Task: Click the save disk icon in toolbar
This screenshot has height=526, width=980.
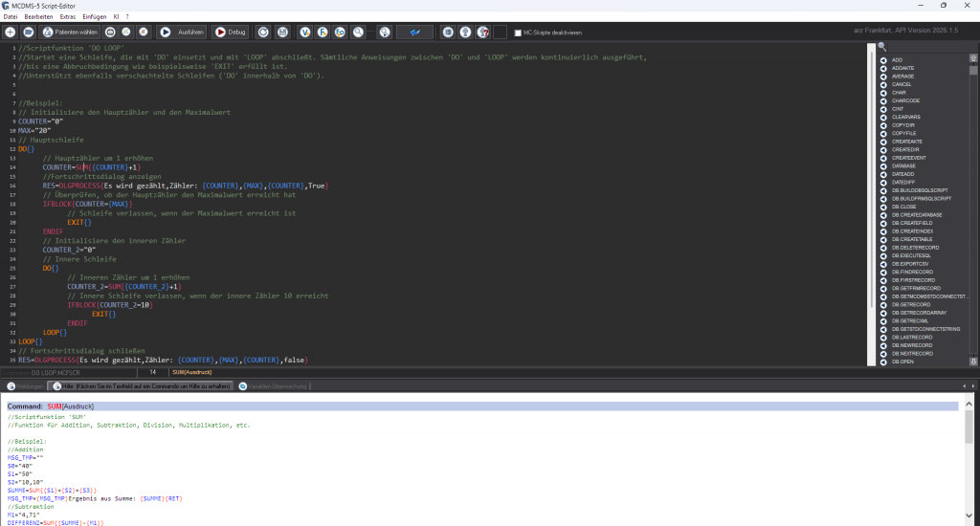Action: click(x=283, y=32)
